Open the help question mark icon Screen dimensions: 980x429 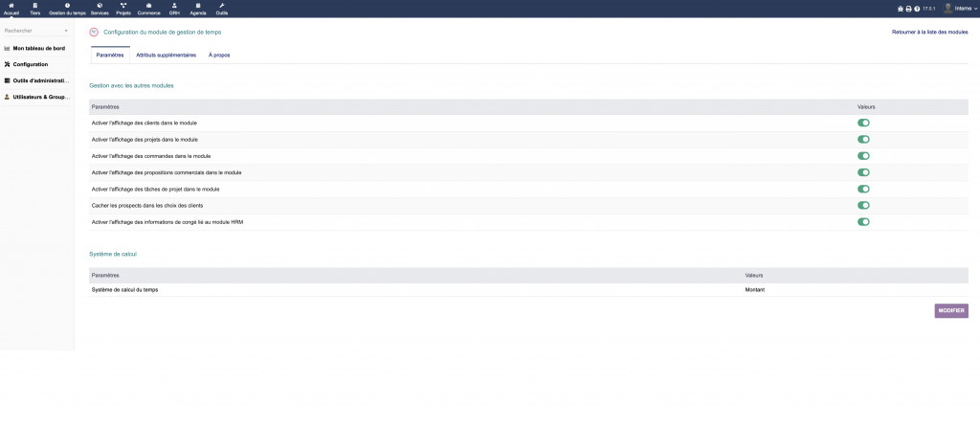click(917, 9)
